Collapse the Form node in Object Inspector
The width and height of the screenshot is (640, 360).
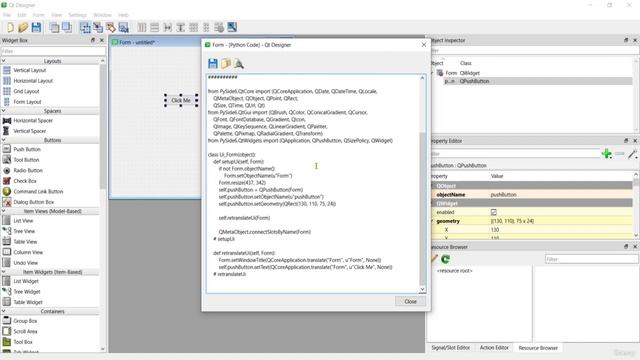click(432, 73)
